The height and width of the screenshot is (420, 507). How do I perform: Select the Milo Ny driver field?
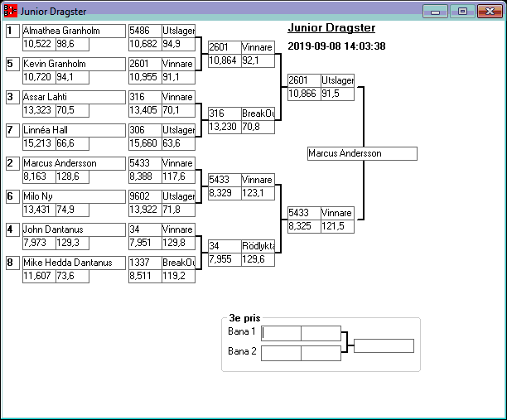(73, 196)
